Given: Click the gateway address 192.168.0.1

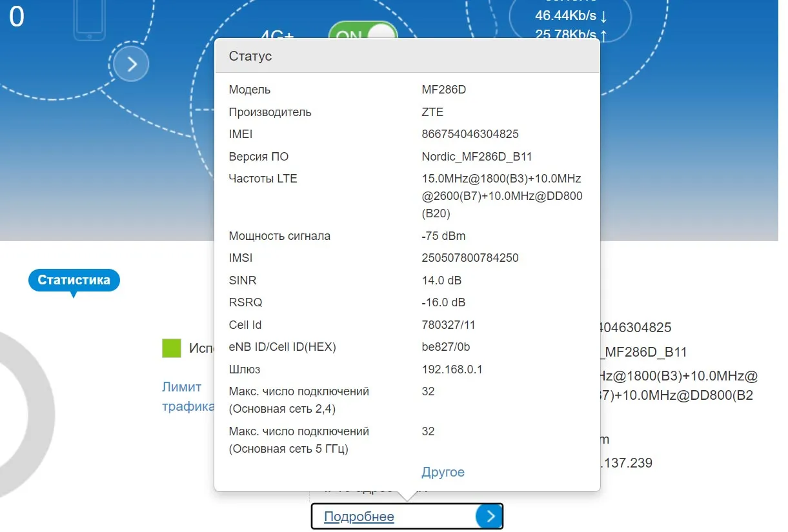Looking at the screenshot, I should click(x=452, y=369).
